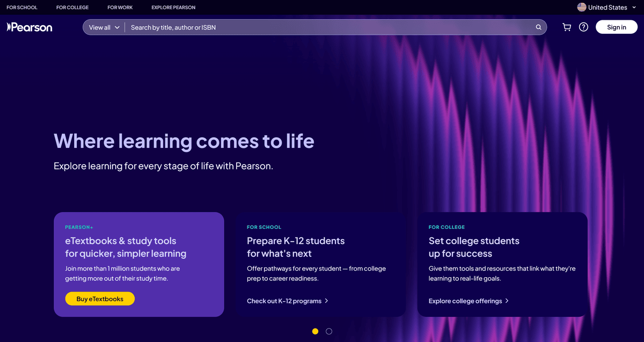Click the Sign in button
Screen dimensions: 644x342
[x=617, y=27]
